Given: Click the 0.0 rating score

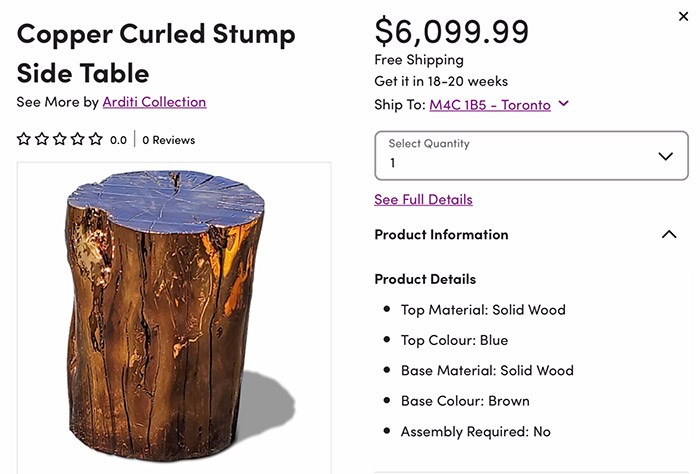Looking at the screenshot, I should 118,140.
